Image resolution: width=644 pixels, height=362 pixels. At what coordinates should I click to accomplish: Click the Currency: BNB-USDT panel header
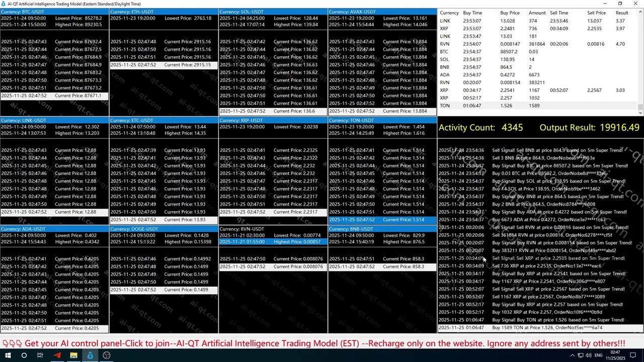click(382, 229)
